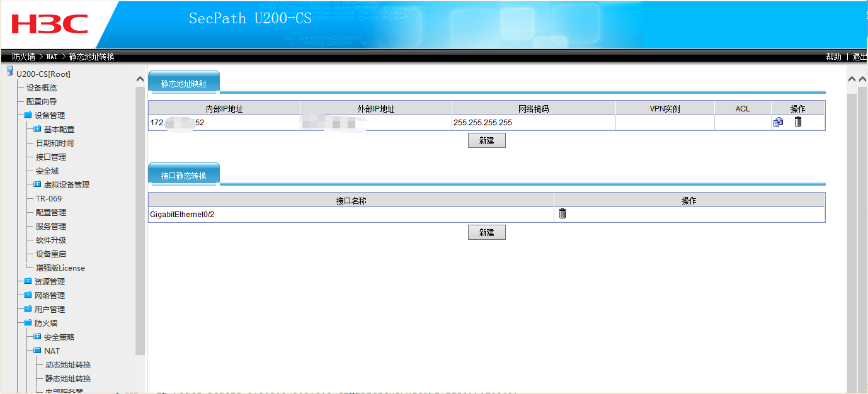Expand the 网络管理 tree node
The width and height of the screenshot is (868, 394).
(x=27, y=295)
